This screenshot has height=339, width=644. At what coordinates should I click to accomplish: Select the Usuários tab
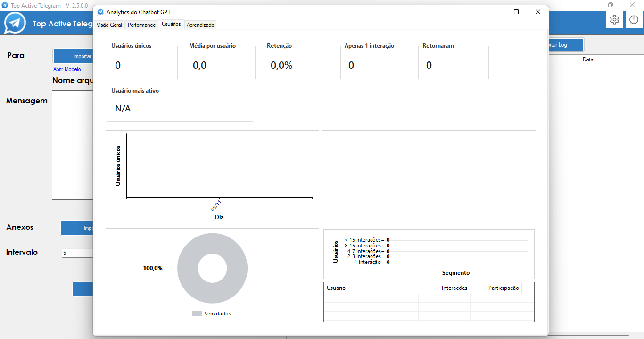click(x=171, y=24)
